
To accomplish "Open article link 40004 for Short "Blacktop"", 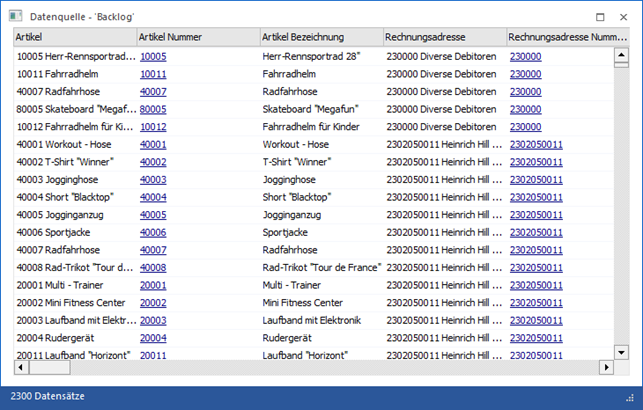I will coord(153,197).
